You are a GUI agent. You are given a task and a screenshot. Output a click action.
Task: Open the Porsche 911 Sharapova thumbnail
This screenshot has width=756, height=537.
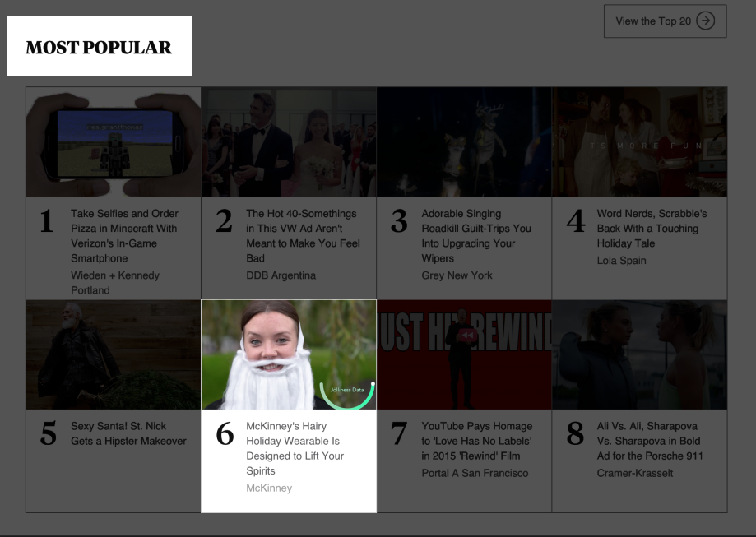pyautogui.click(x=639, y=354)
